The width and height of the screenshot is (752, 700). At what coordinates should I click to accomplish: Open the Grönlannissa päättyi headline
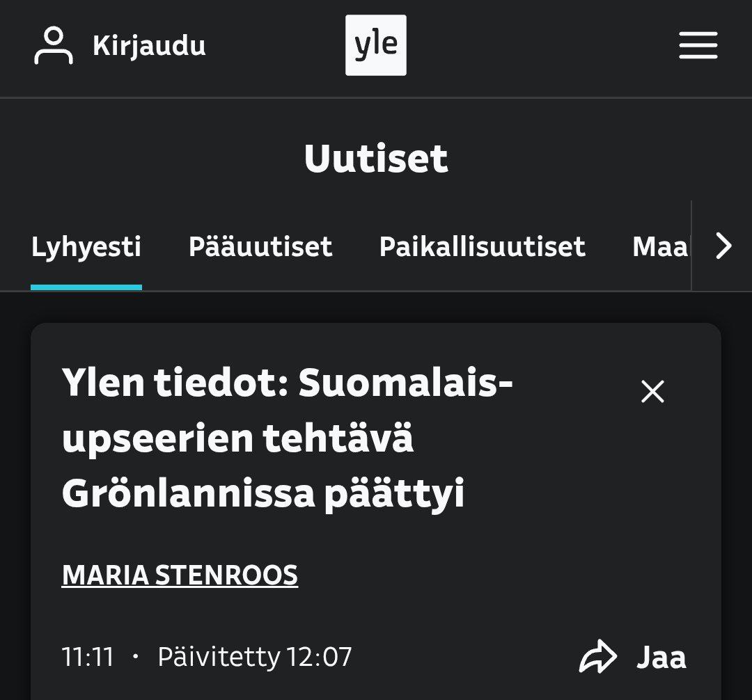pyautogui.click(x=263, y=493)
